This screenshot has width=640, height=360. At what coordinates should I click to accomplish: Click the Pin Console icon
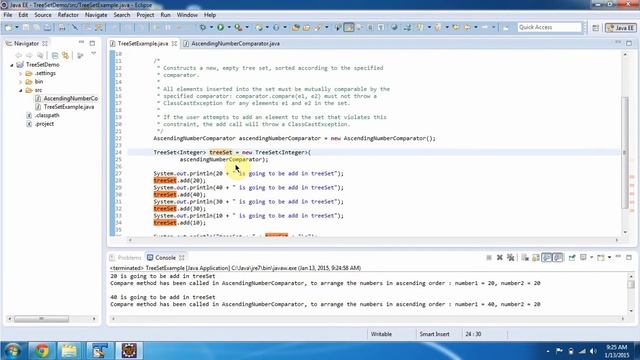[x=572, y=258]
